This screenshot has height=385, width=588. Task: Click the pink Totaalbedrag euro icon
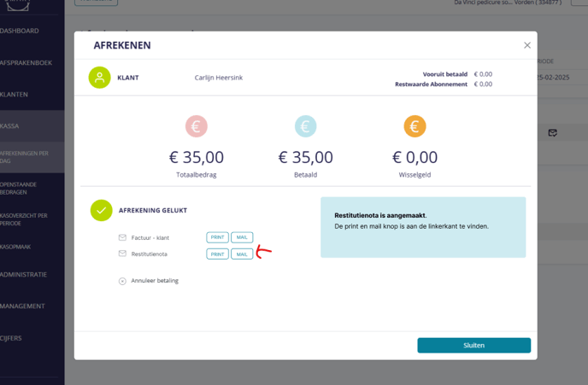tap(197, 126)
